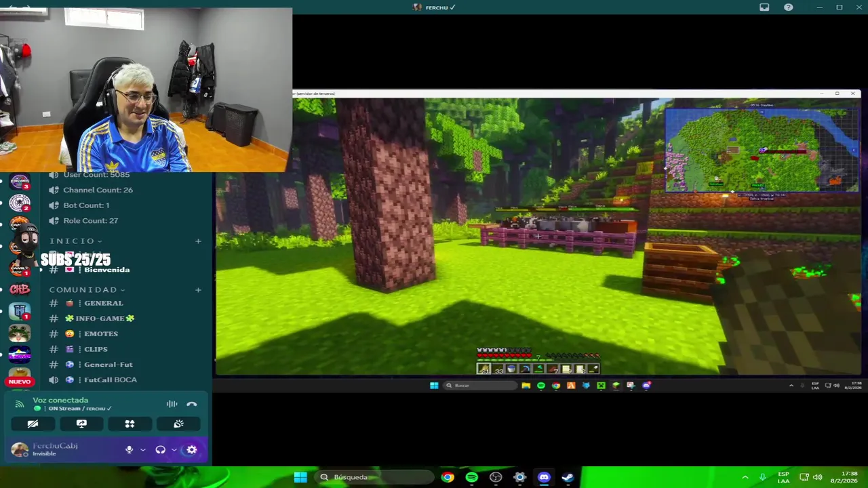
Task: Mute the Discord microphone
Action: [x=129, y=449]
